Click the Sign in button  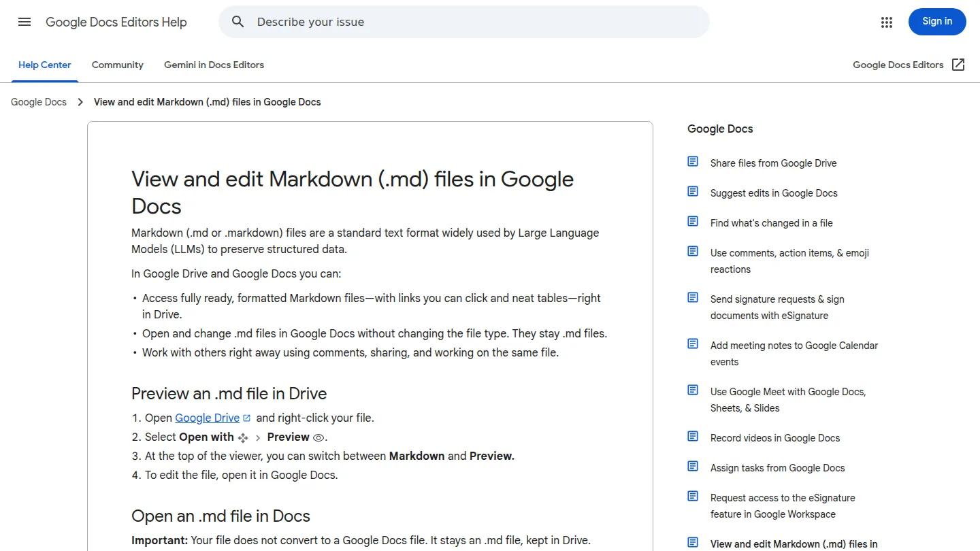[x=937, y=22]
